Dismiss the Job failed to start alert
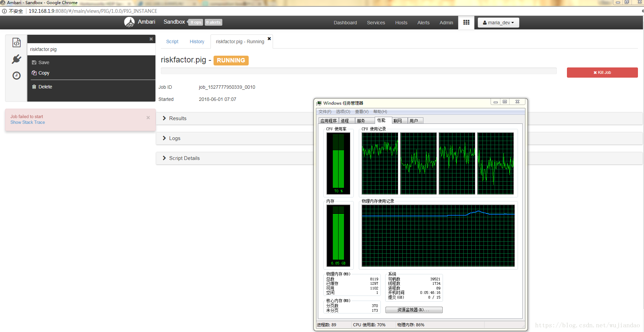This screenshot has width=644, height=332. 148,118
